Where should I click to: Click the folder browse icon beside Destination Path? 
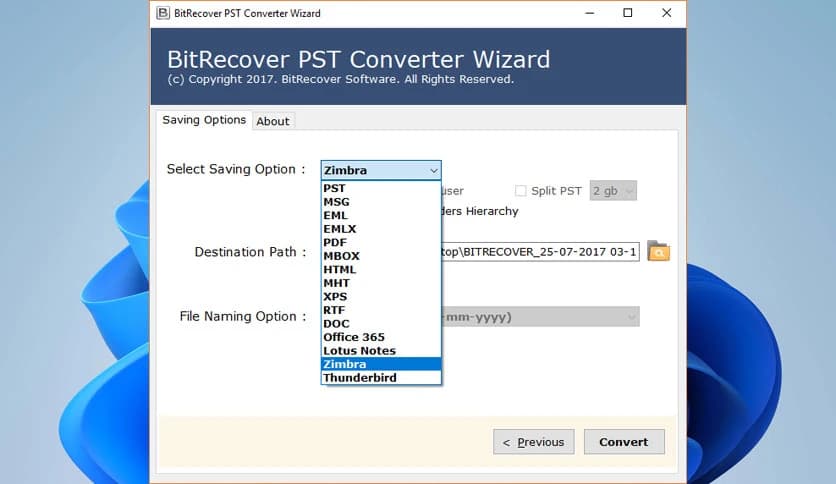(x=658, y=251)
